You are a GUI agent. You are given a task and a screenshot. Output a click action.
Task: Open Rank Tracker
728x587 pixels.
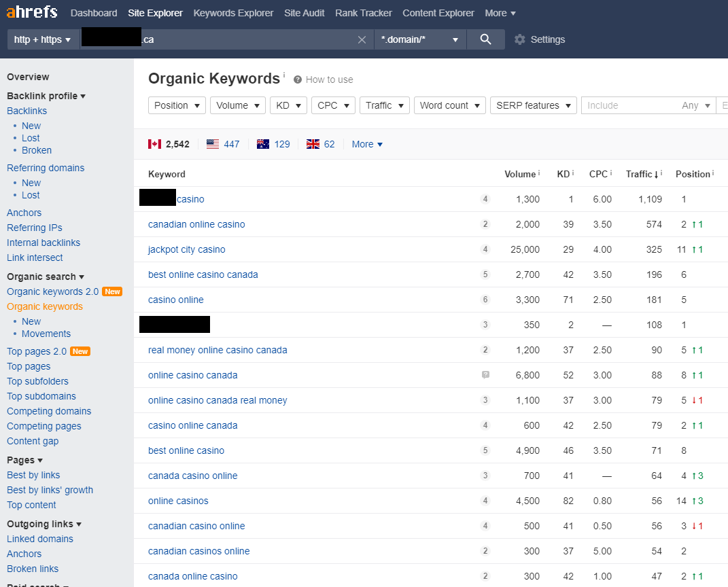(364, 13)
